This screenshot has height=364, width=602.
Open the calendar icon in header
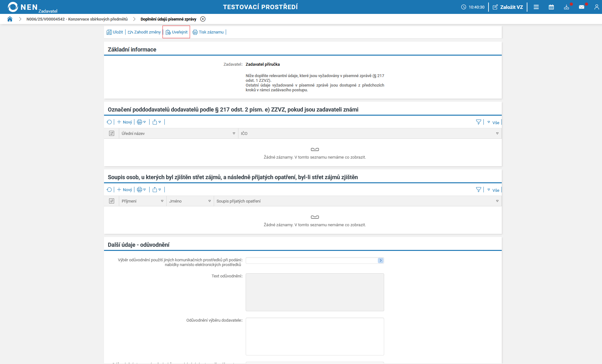(x=551, y=7)
